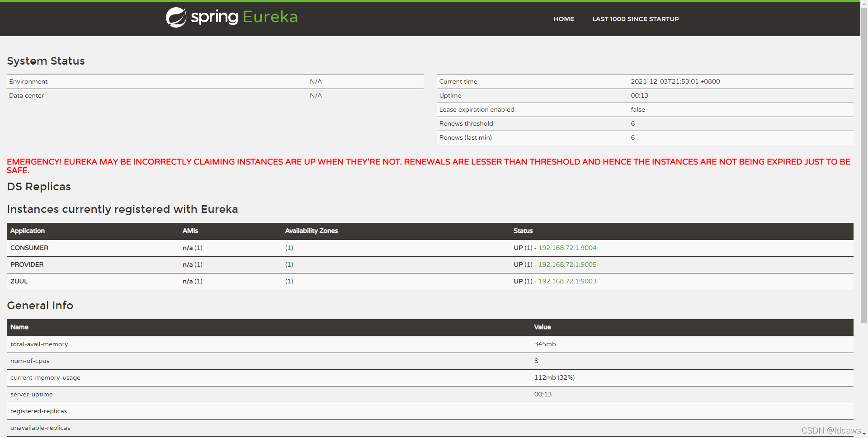Select the PROVIDER application name
The height and width of the screenshot is (438, 868).
27,264
